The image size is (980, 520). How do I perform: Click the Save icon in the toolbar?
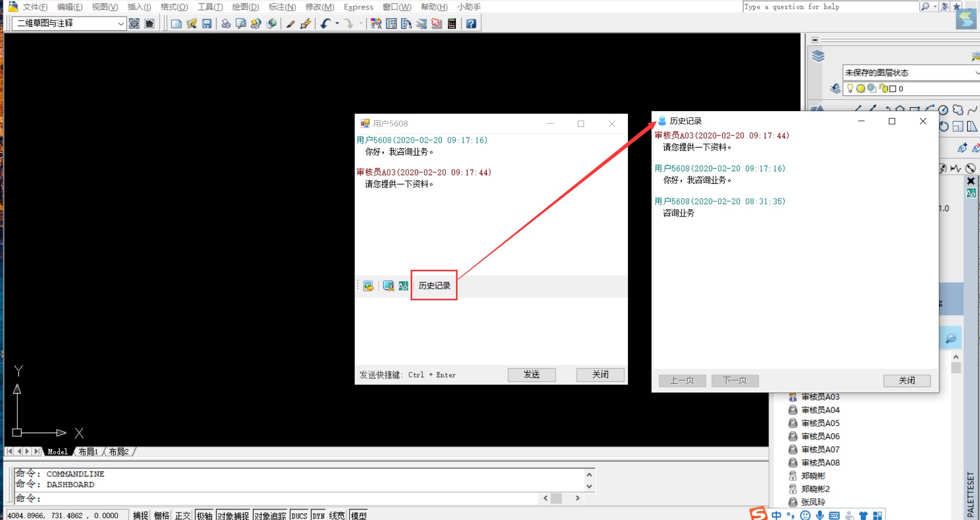tap(207, 24)
